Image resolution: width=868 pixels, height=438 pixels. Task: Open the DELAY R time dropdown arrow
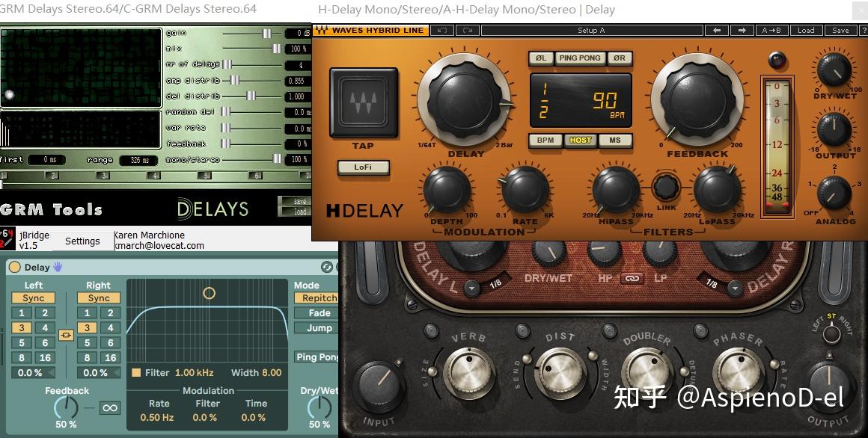(x=735, y=288)
